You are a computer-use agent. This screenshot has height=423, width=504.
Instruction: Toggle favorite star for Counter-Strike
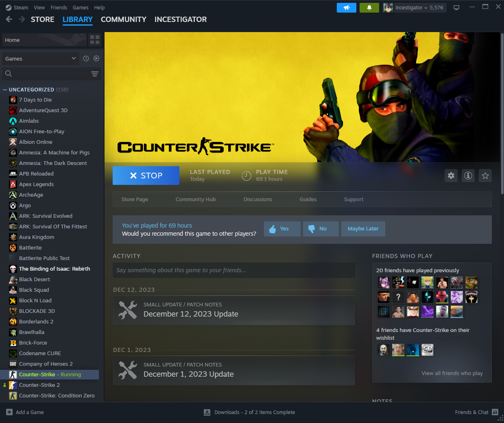485,176
